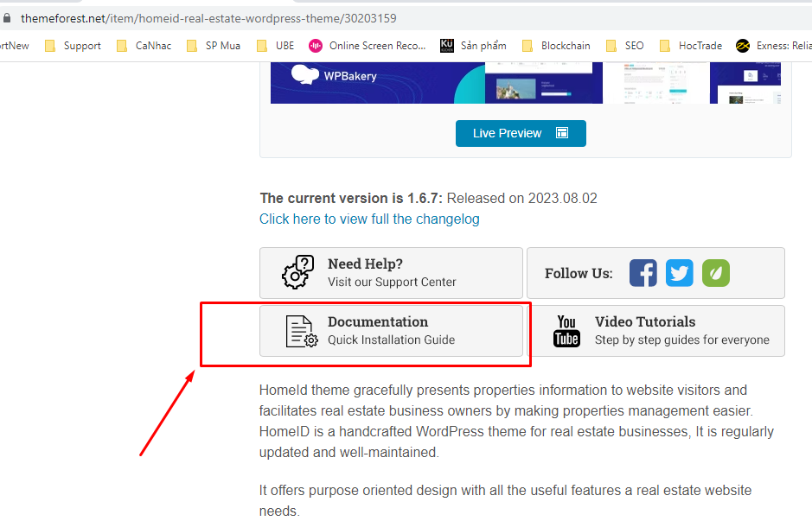Screen dimensions: 812x521
Task: Visit the Facebook page icon
Action: click(643, 273)
